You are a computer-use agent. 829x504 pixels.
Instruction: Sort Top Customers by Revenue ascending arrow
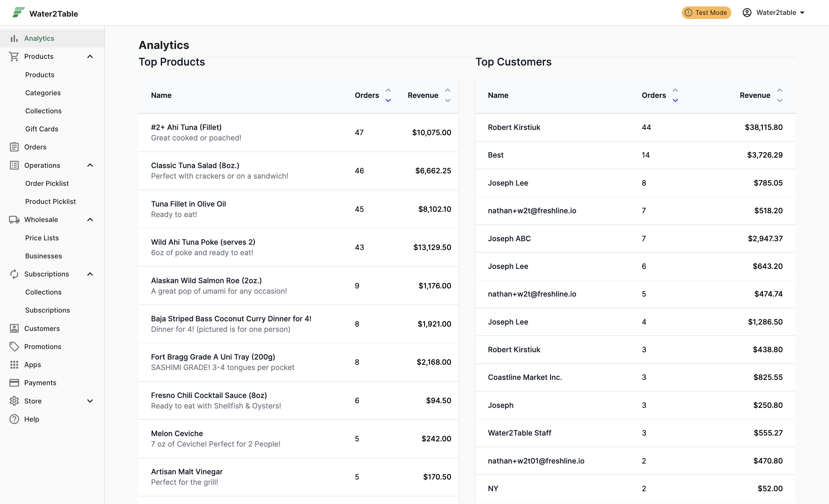click(779, 90)
